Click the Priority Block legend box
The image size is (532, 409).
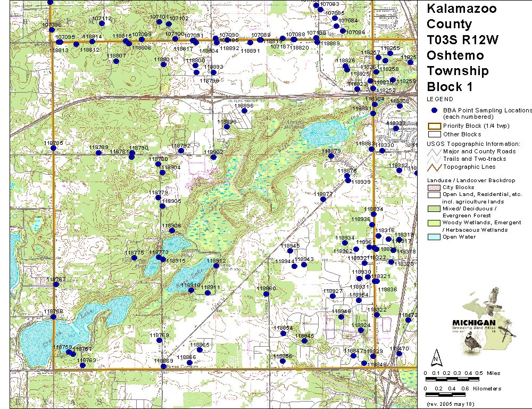[x=434, y=126]
